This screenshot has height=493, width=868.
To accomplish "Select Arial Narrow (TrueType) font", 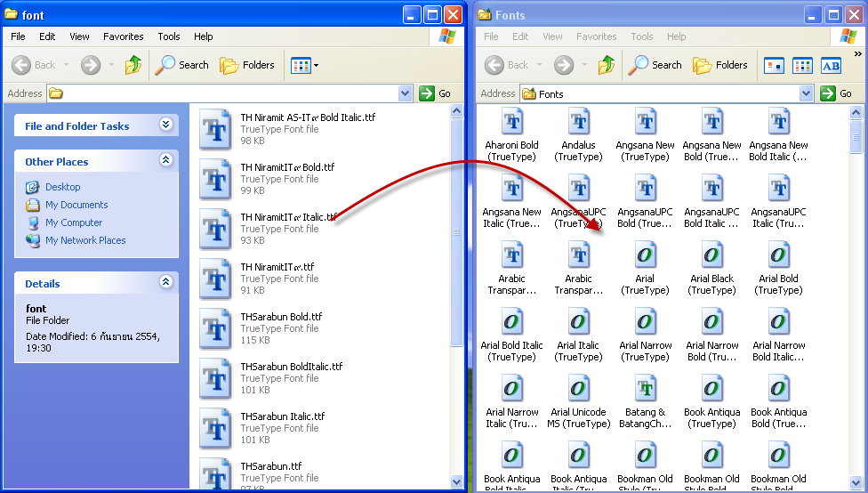I will (646, 335).
